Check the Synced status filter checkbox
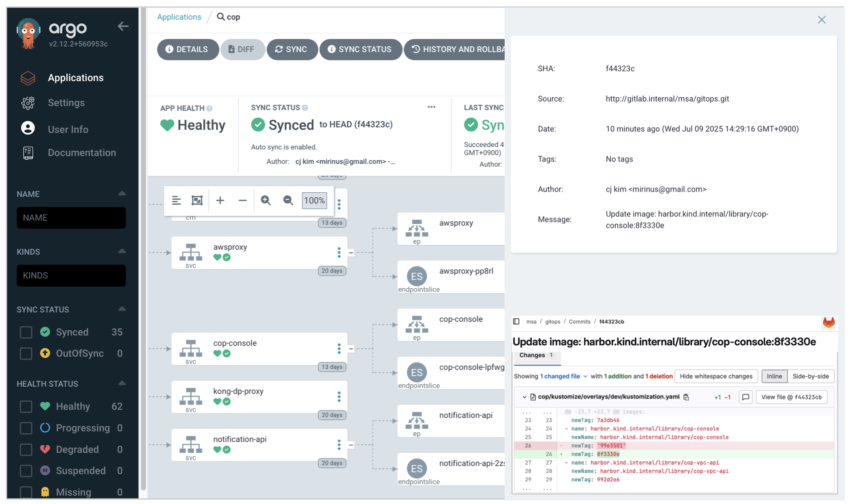 [26, 332]
